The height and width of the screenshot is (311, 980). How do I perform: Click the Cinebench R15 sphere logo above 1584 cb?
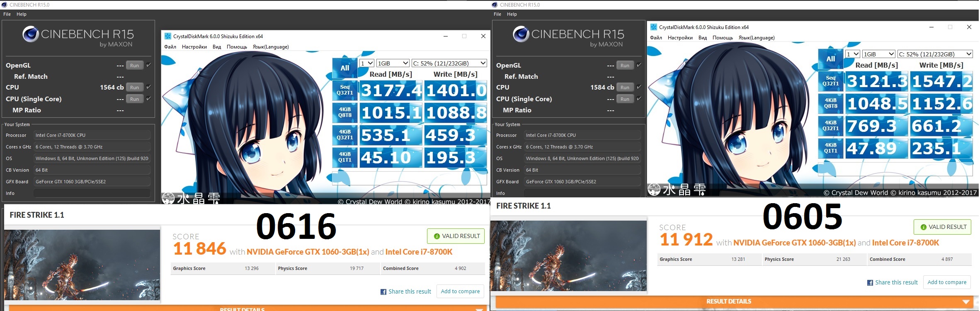pyautogui.click(x=521, y=34)
